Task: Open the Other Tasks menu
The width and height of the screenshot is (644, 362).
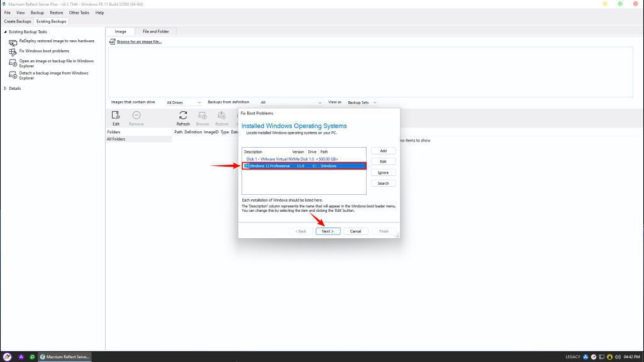Action: tap(79, 13)
